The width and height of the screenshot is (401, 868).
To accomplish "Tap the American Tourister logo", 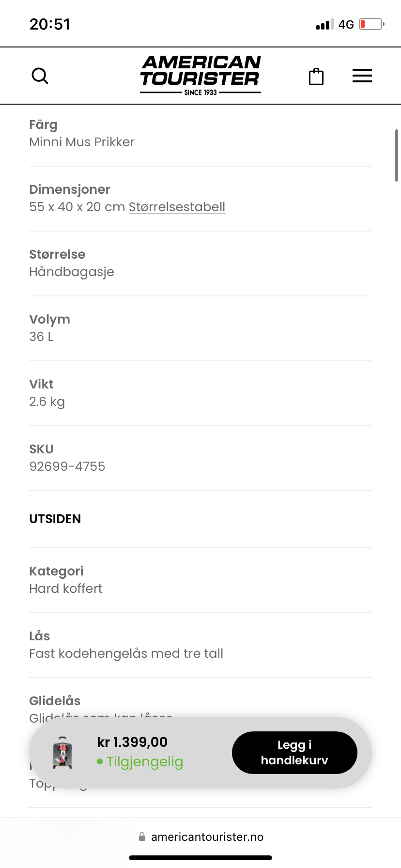I will click(200, 75).
